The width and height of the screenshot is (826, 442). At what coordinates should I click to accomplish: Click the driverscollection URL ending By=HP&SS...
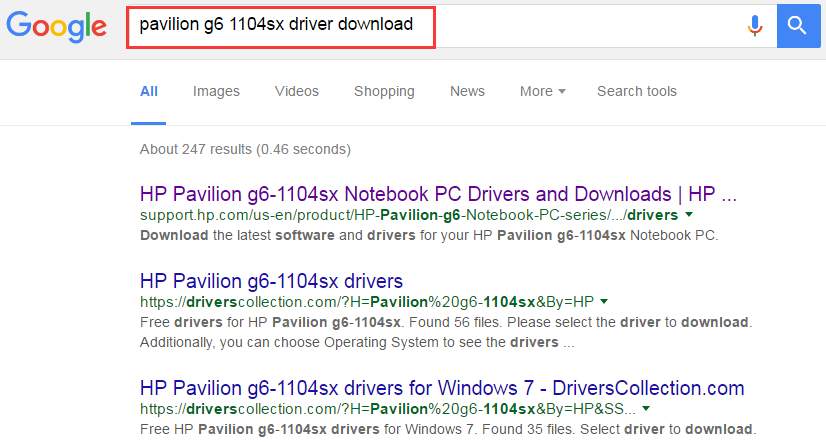[x=388, y=409]
